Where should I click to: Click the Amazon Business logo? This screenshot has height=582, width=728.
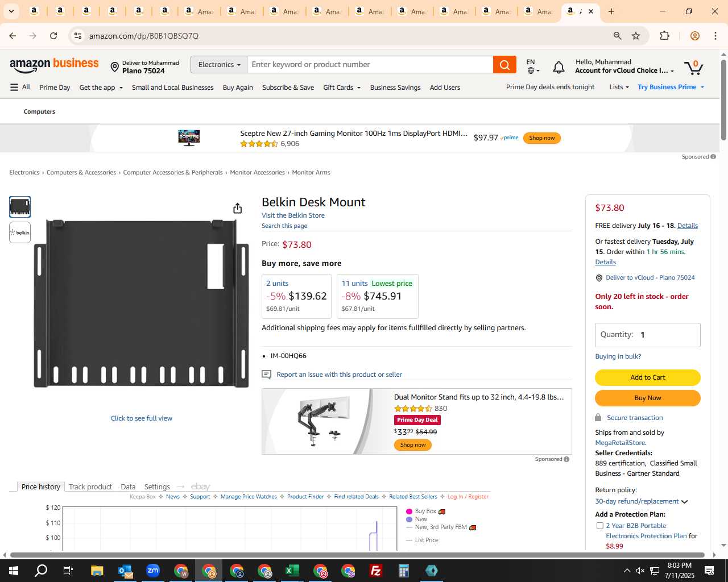(54, 65)
